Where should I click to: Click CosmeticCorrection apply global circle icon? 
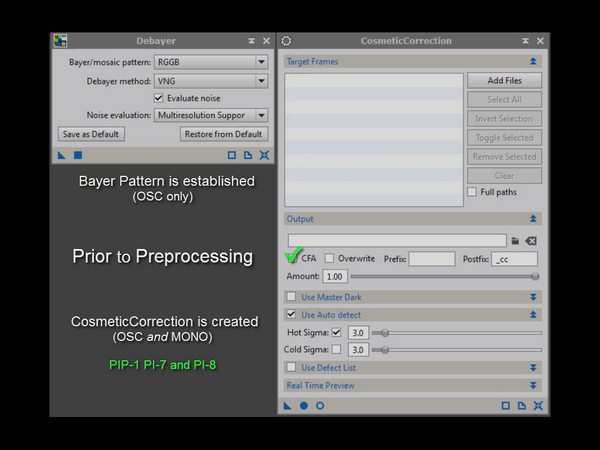[304, 406]
